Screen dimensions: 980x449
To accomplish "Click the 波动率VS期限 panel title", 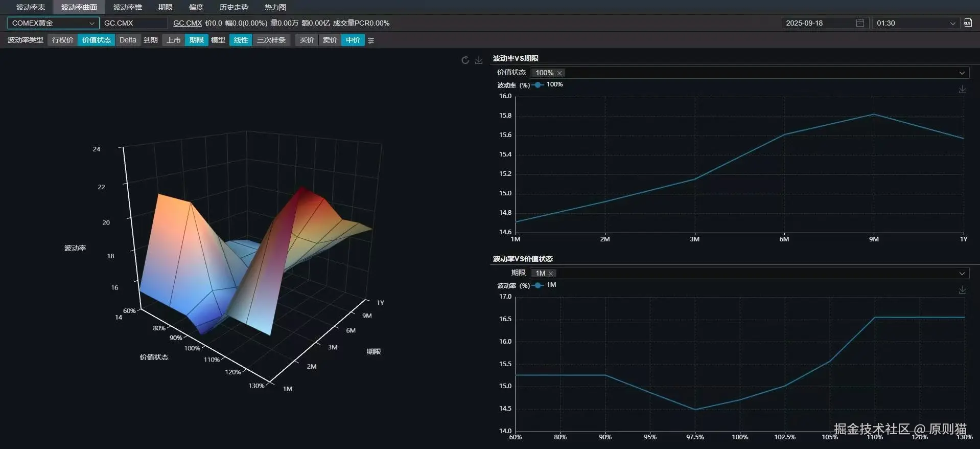I will point(516,58).
